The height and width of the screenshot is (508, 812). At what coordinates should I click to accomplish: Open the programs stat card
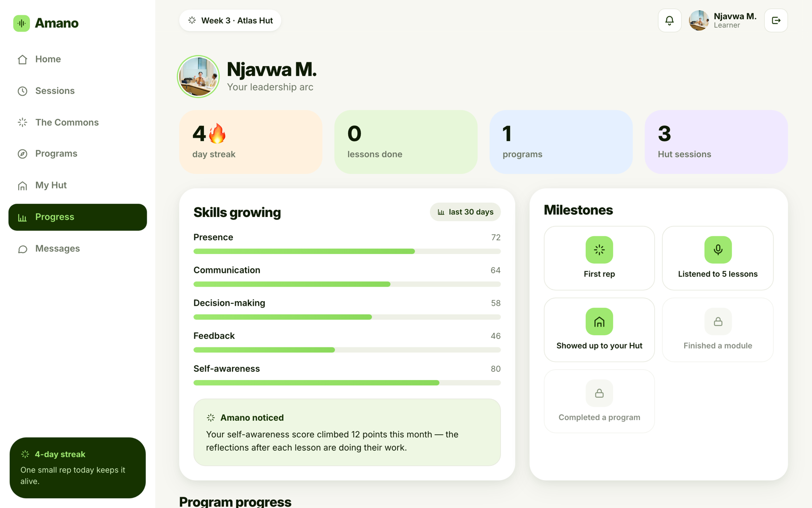pos(561,142)
